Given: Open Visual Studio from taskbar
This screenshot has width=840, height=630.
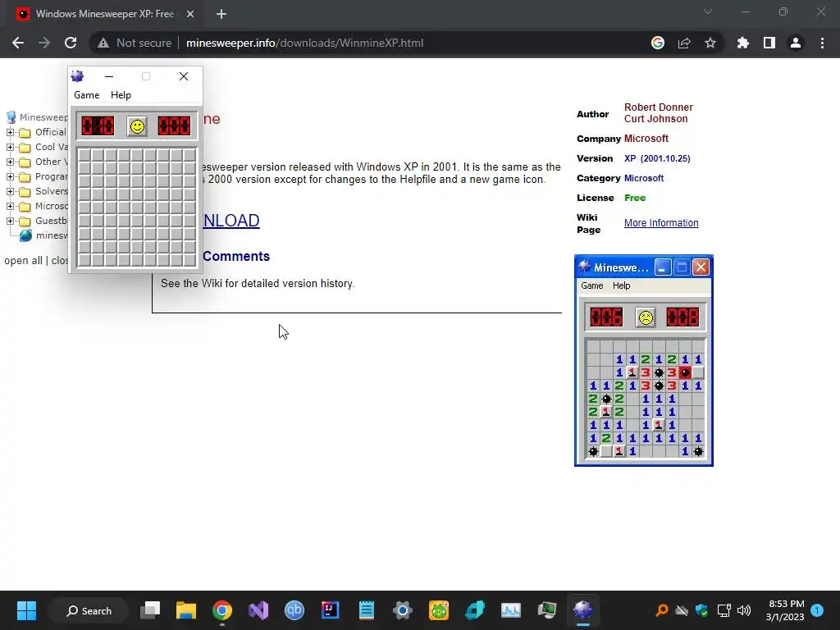Looking at the screenshot, I should point(258,610).
